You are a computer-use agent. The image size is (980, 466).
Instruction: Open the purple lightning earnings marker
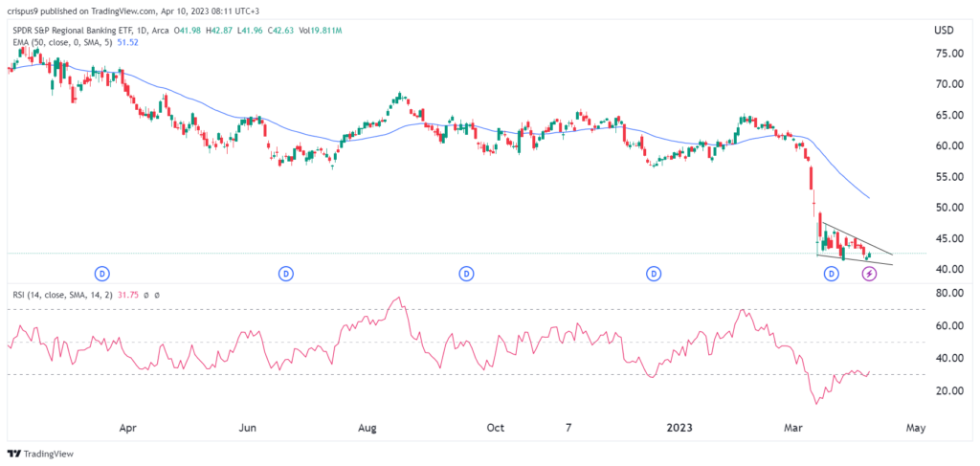pyautogui.click(x=869, y=273)
